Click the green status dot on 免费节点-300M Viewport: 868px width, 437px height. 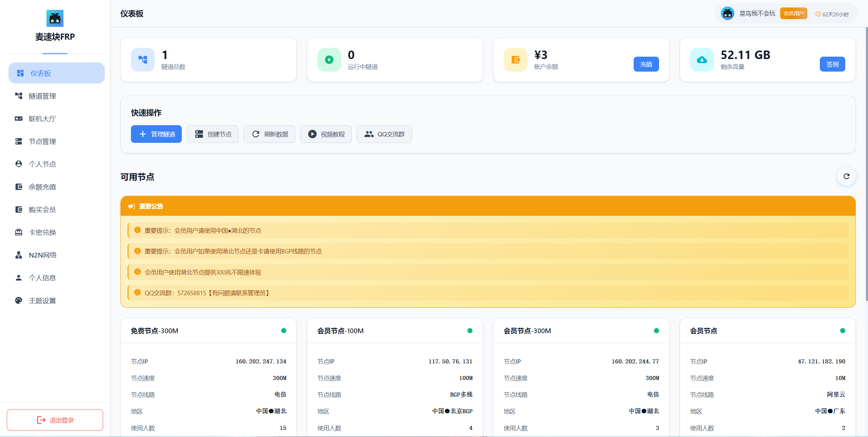tap(284, 331)
